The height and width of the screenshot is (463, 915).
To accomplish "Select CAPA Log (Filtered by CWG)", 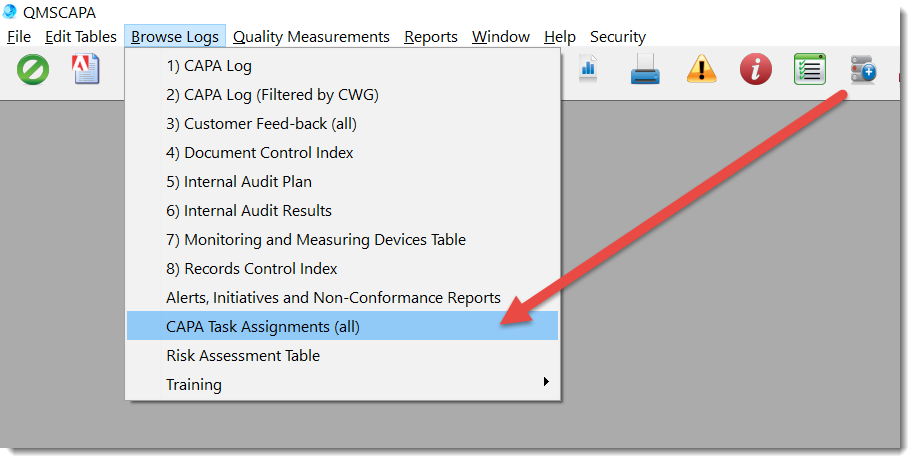I will coord(272,96).
